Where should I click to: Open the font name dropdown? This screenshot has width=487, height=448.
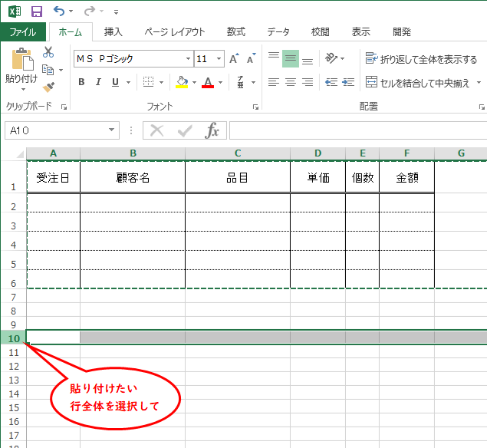pos(188,59)
